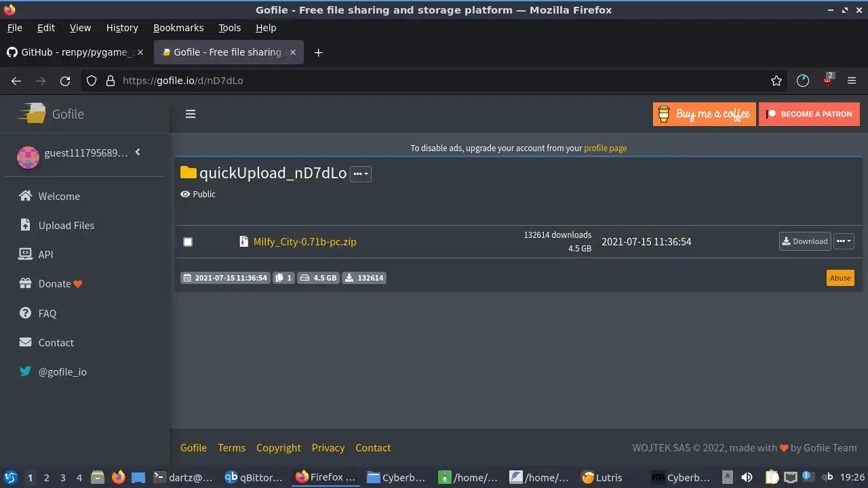
Task: Open the guest111795689 avatar
Action: 28,157
